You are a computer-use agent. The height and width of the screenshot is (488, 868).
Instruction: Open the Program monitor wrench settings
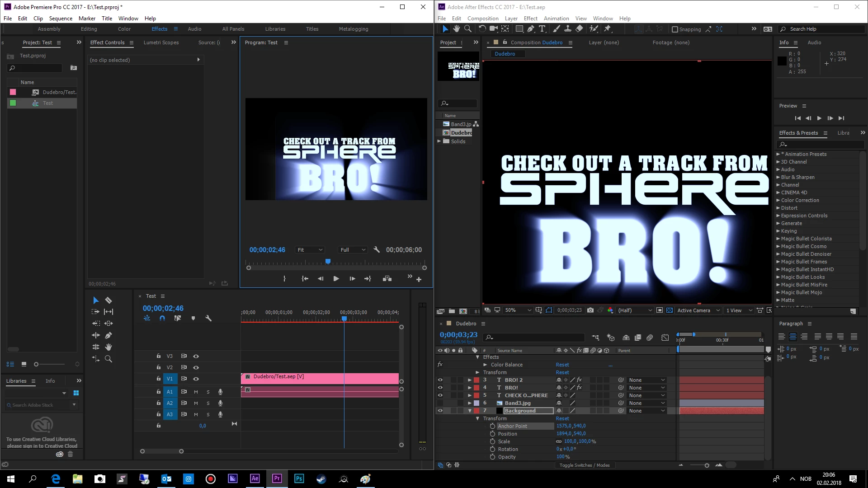click(x=377, y=250)
